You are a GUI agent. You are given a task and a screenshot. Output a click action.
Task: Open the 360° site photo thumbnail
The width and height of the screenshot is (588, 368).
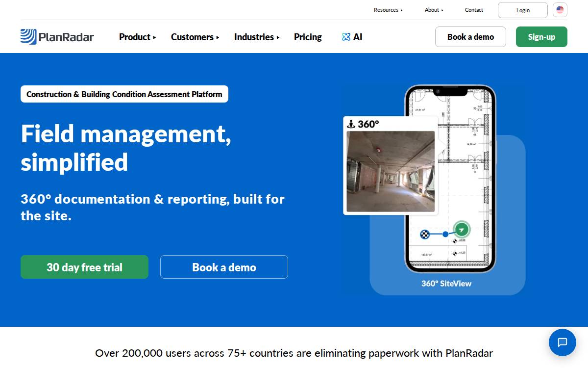[x=391, y=171]
